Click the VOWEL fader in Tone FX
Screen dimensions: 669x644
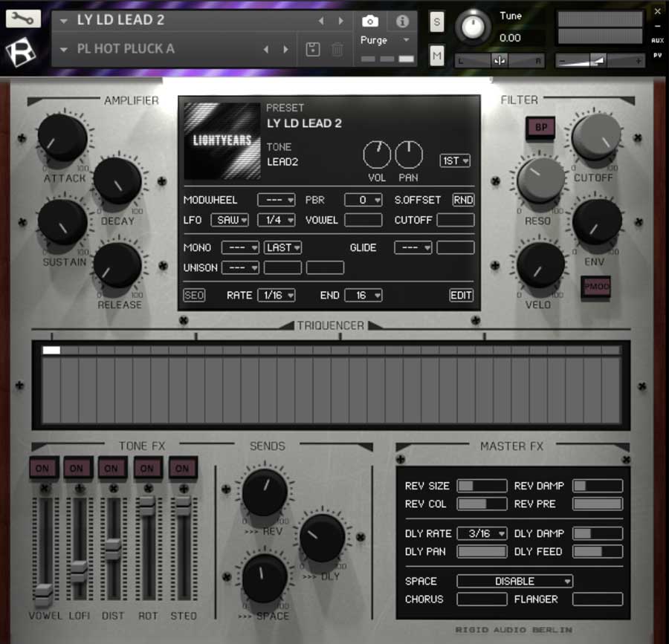tap(44, 594)
